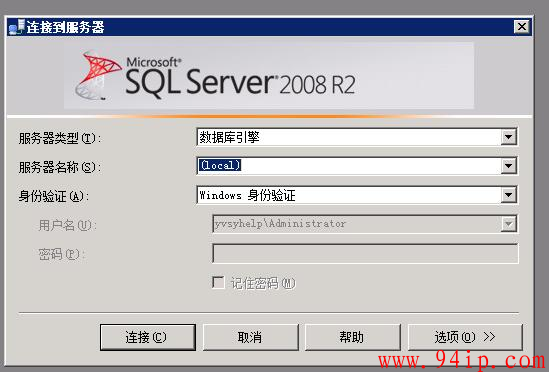Click the 连接(C) connect button
Viewport: 549px width, 372px height.
click(x=147, y=337)
